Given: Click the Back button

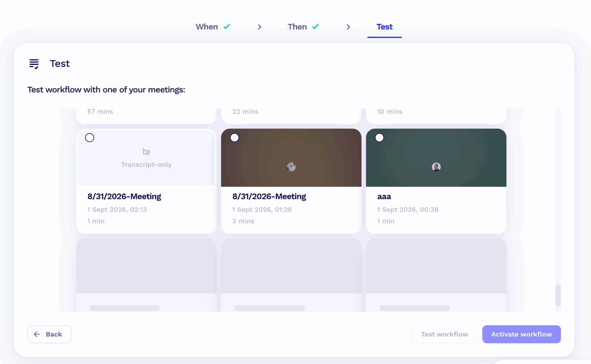Looking at the screenshot, I should click(x=49, y=334).
